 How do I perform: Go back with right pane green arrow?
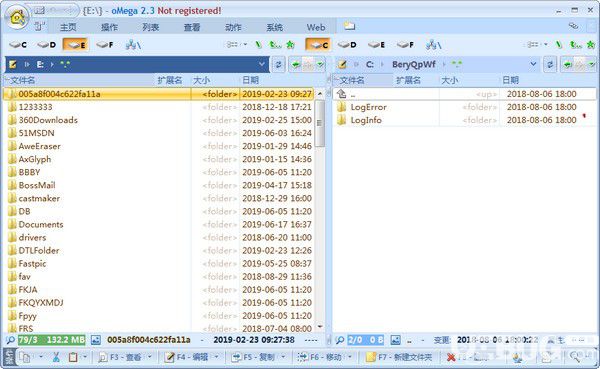[x=567, y=65]
